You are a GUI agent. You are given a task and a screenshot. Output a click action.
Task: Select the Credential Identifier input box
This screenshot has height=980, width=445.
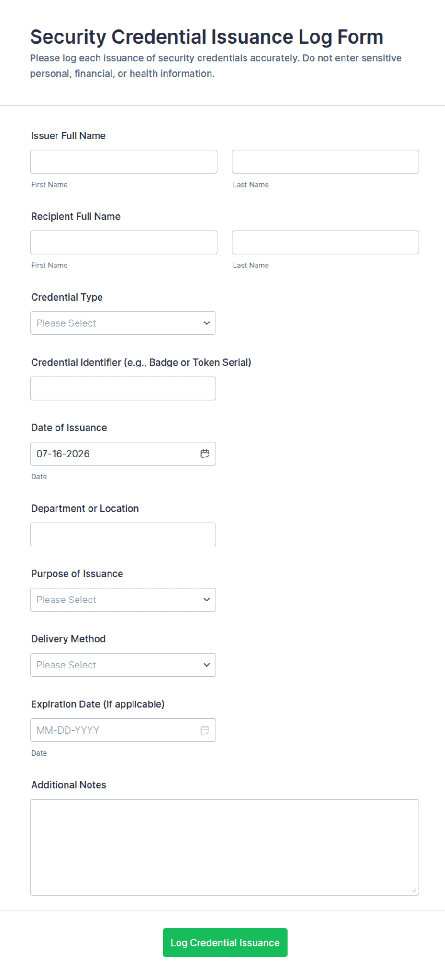(x=123, y=388)
